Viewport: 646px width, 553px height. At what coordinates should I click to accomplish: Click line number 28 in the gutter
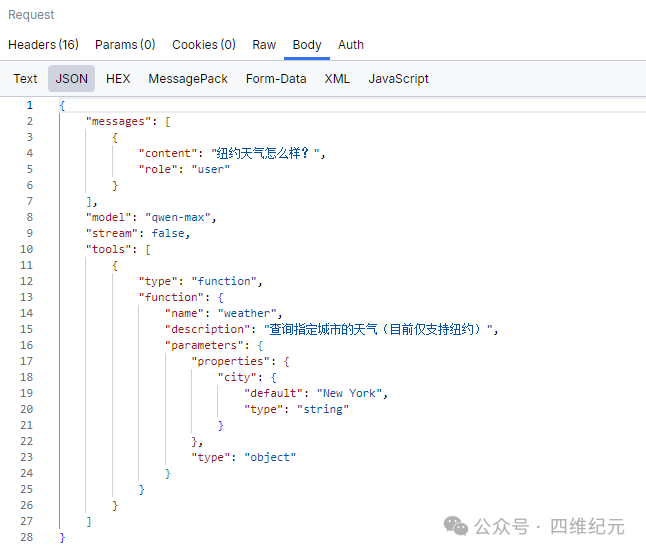point(26,537)
